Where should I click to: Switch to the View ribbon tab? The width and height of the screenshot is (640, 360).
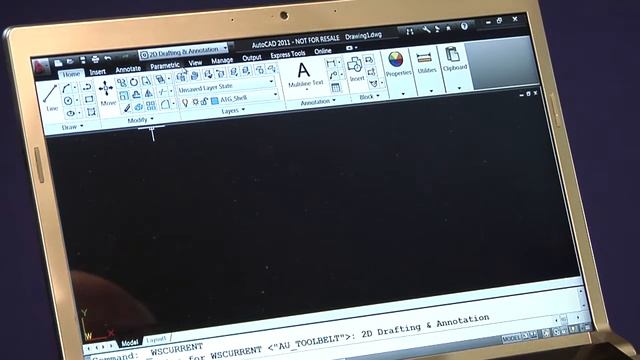195,63
